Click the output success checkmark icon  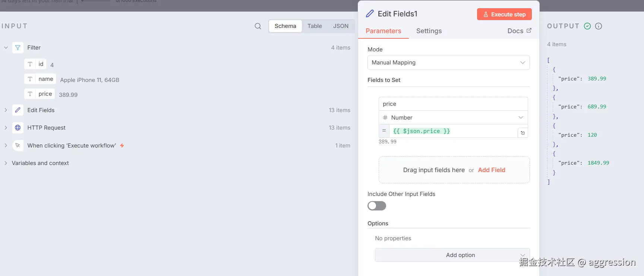pyautogui.click(x=587, y=26)
